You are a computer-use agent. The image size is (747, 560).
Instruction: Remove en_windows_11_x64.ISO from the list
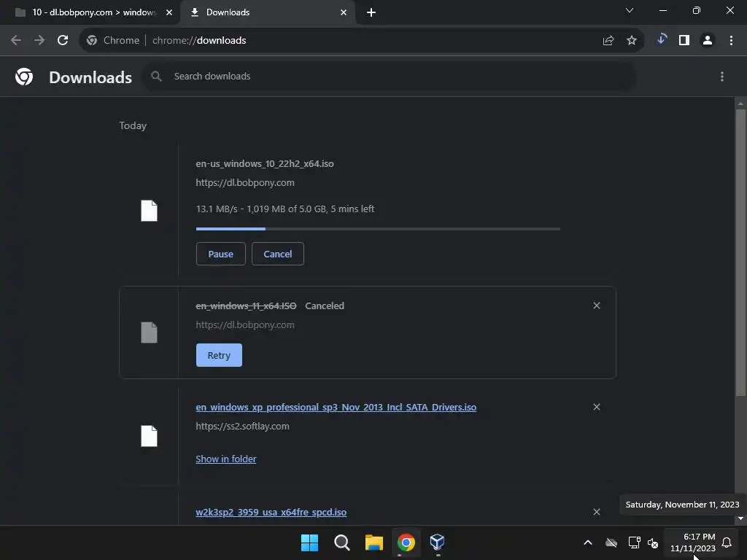597,306
